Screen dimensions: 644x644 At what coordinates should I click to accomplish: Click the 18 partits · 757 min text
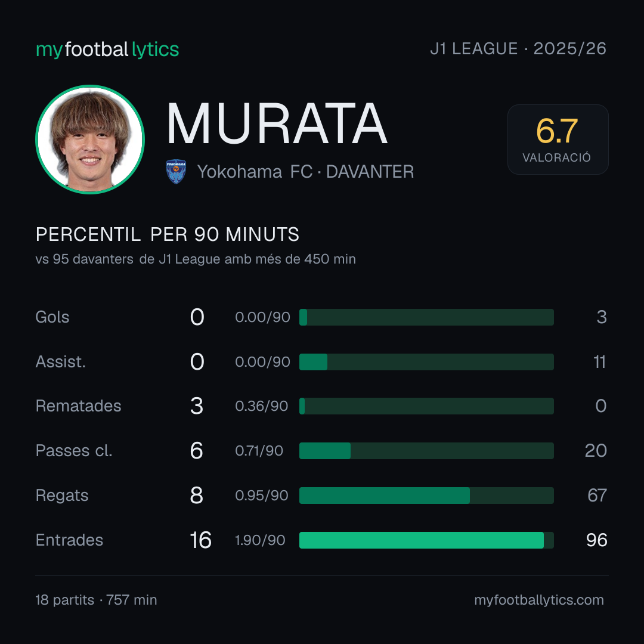[x=96, y=600]
